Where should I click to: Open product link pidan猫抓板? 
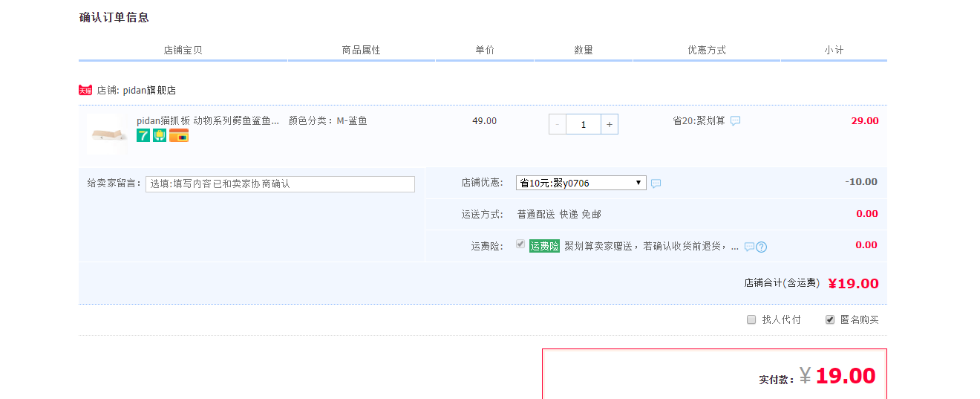point(208,120)
